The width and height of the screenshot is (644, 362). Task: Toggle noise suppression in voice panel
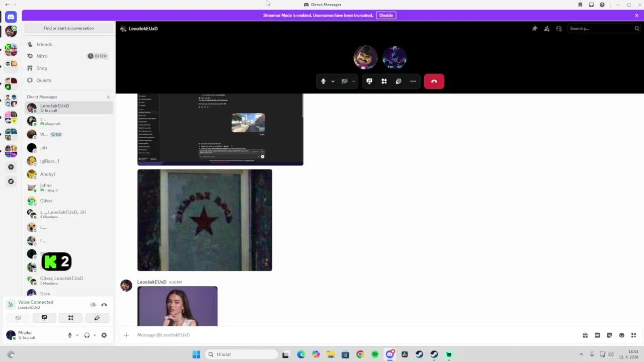click(93, 305)
